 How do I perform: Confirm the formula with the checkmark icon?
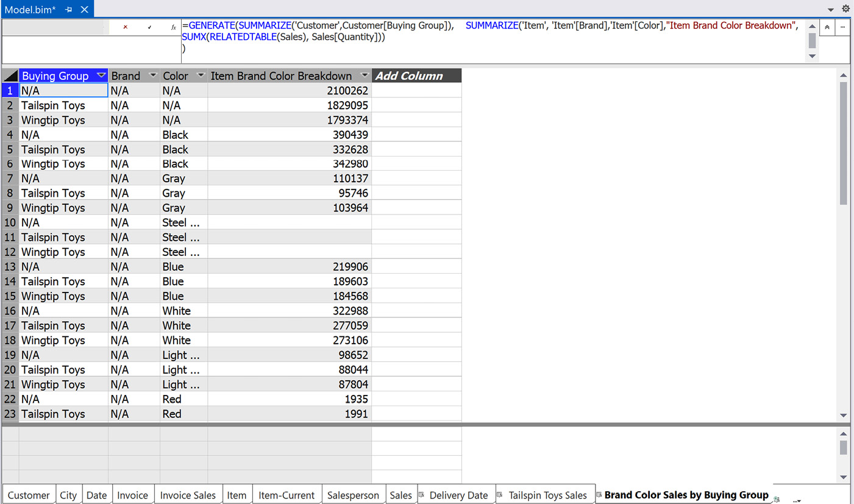[149, 27]
